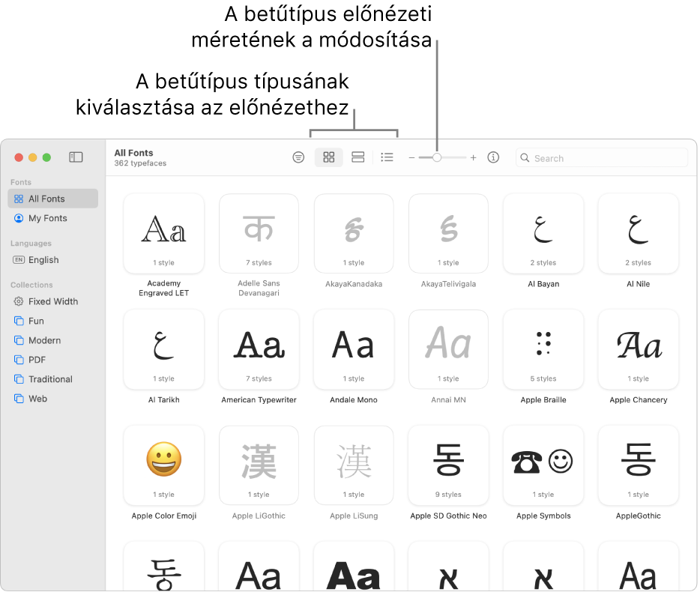
Task: Click the collection icon beside Web
Action: click(19, 399)
